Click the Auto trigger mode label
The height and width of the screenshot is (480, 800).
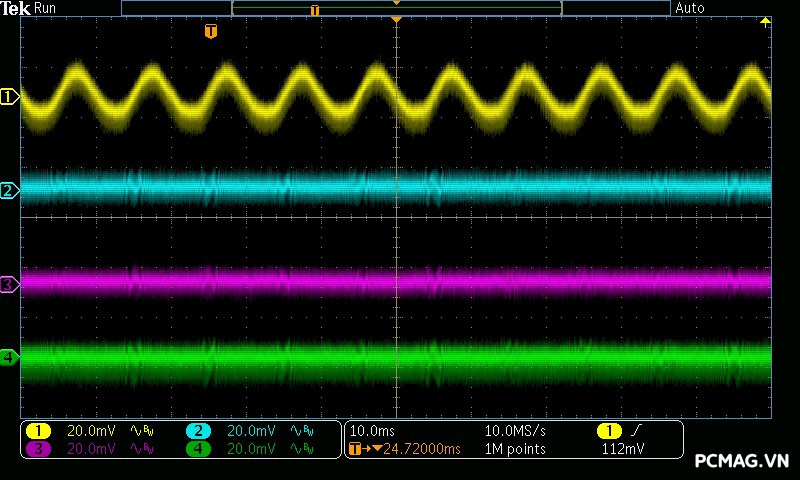(x=690, y=8)
